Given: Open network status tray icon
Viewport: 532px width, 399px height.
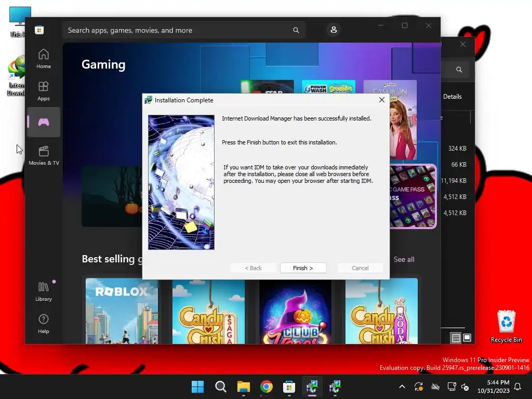Looking at the screenshot, I should tap(451, 387).
